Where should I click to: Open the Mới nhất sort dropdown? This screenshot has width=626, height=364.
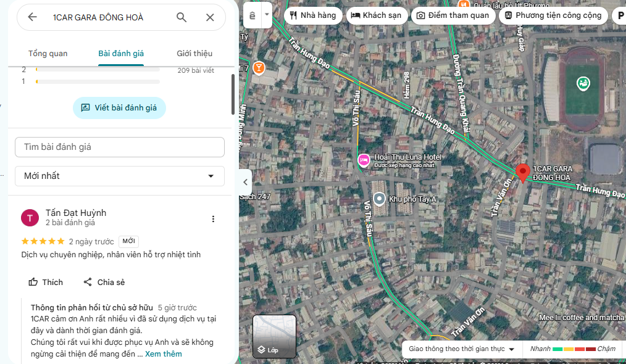click(120, 176)
